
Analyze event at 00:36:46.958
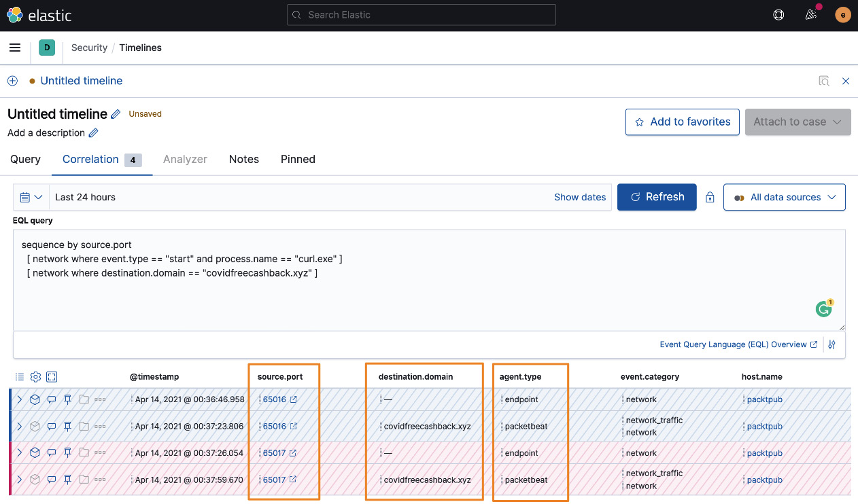(35, 399)
